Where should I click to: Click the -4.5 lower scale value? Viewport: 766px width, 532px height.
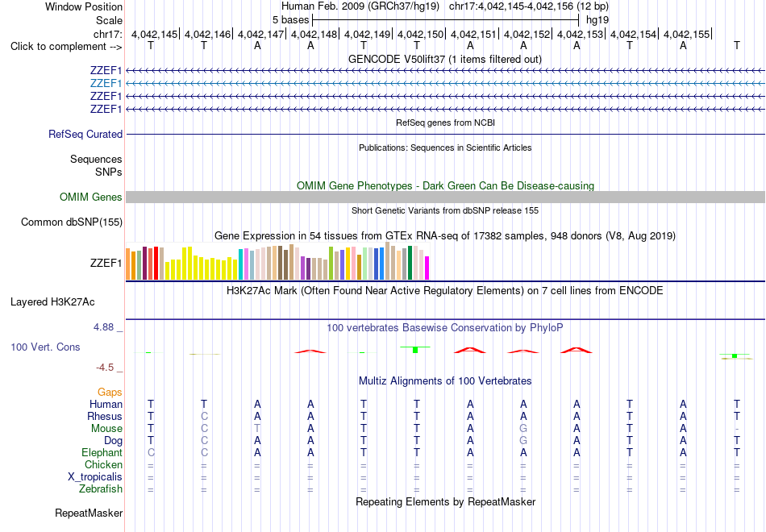(105, 368)
